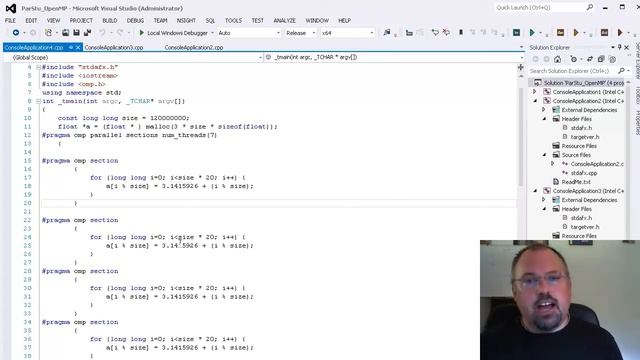Open the NSIGHT menu
Screen dimensions: 640x360
tap(186, 20)
